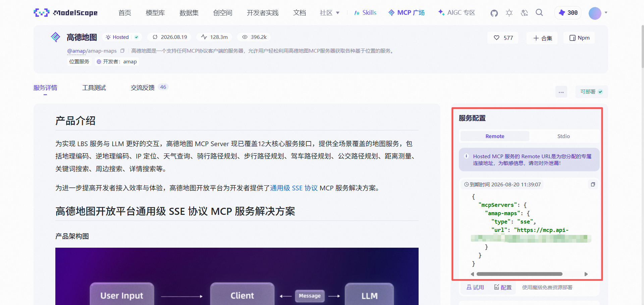Click the 300 points badge
Screen dimensions: 644x305
[568, 13]
